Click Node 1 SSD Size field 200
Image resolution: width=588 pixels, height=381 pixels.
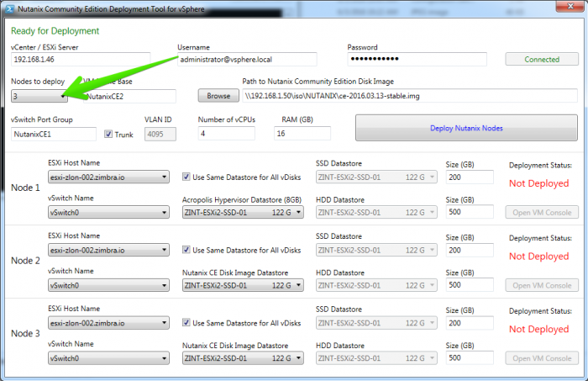(x=470, y=177)
